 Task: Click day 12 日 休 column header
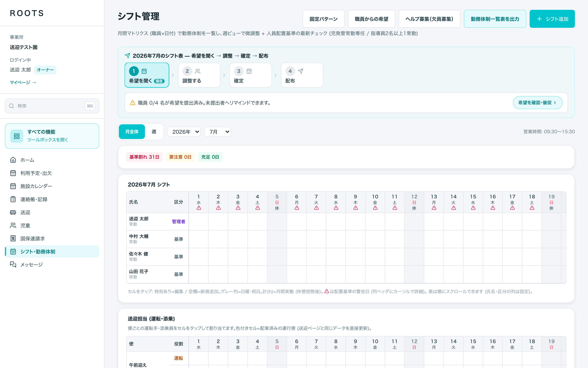click(414, 202)
